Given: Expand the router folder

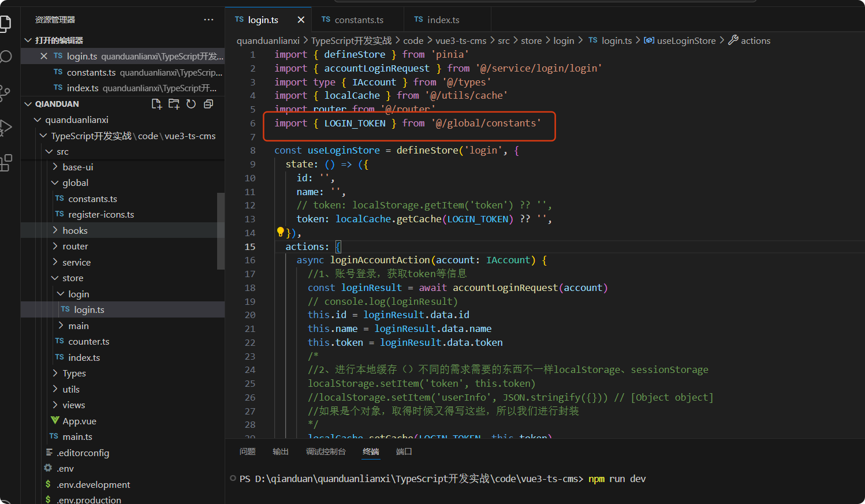Looking at the screenshot, I should coord(74,247).
